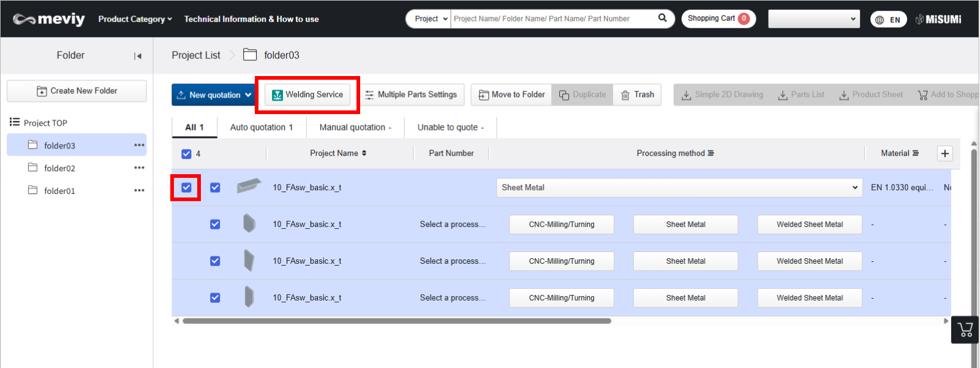This screenshot has width=980, height=368.
Task: Go to Project List breadcrumb
Action: (196, 55)
